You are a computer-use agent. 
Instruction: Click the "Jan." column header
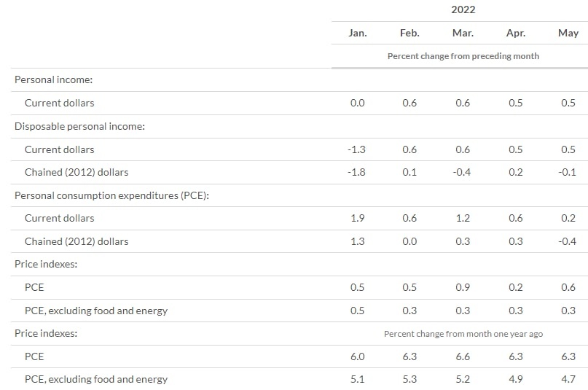coord(357,33)
